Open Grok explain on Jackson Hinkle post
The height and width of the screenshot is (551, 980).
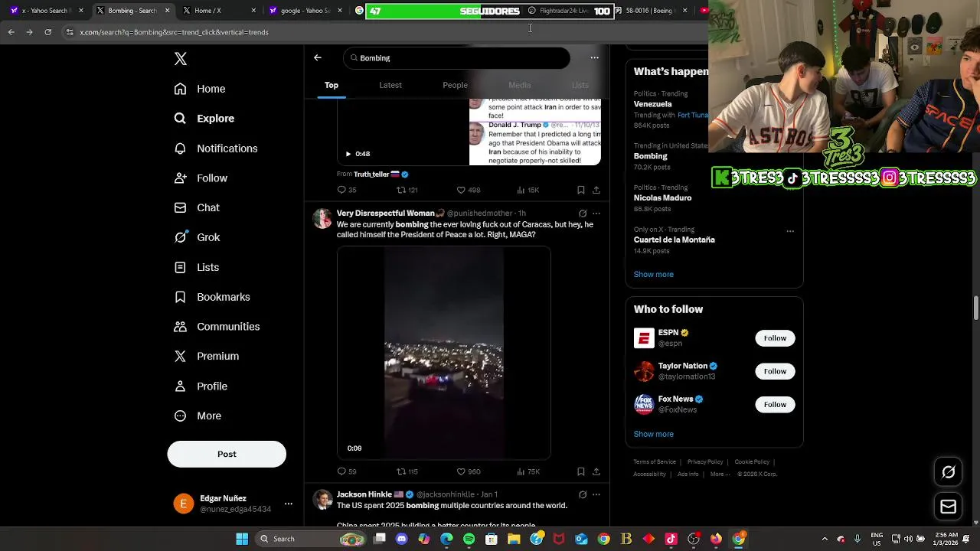583,494
